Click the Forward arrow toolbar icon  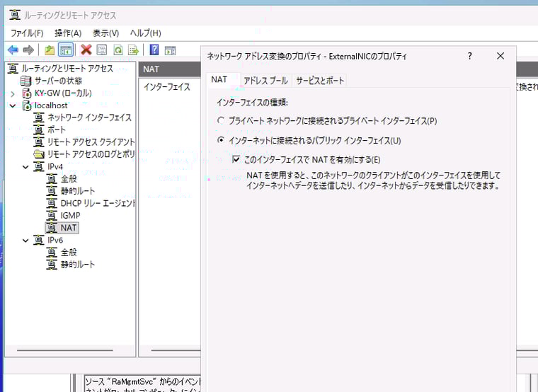click(28, 50)
